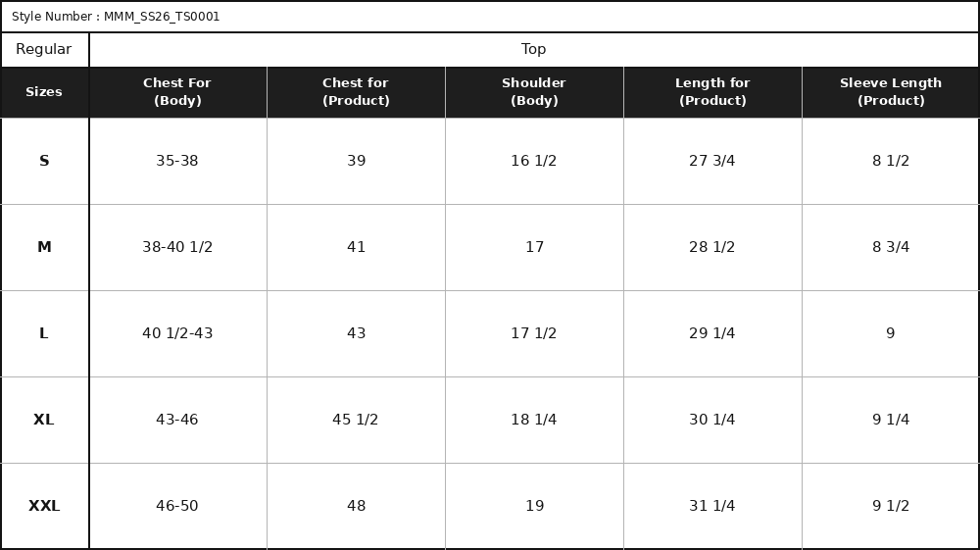The width and height of the screenshot is (980, 550).
Task: Click the Top section header
Action: [534, 49]
